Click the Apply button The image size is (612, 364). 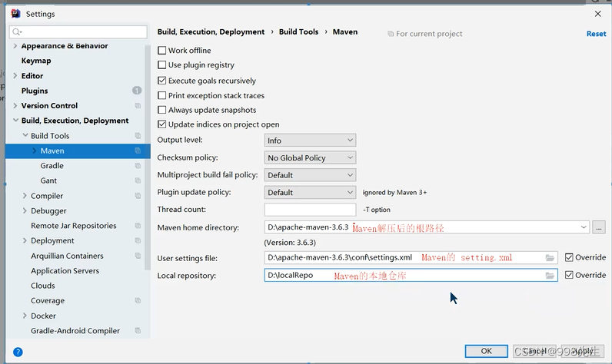pos(582,351)
